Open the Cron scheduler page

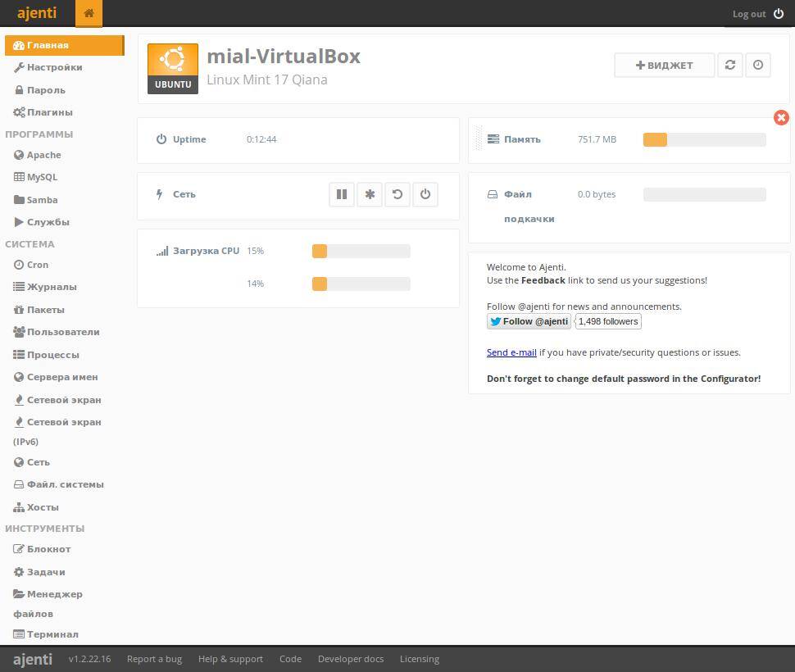31,265
